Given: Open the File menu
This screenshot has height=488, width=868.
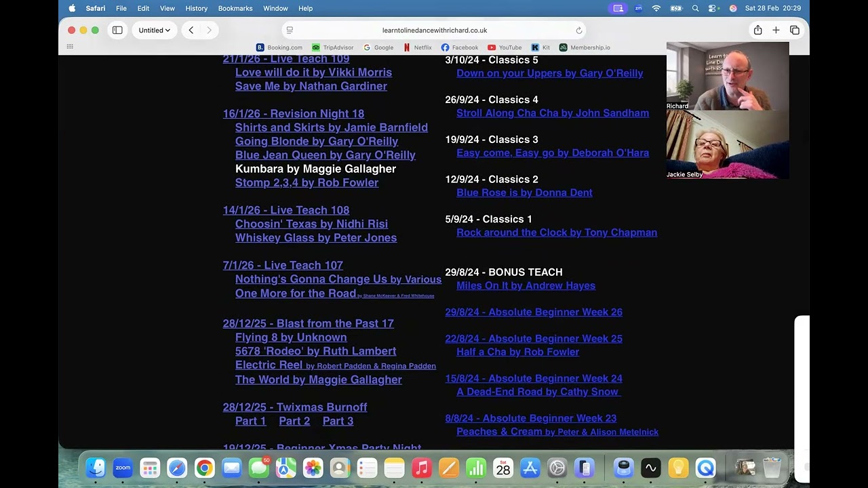Looking at the screenshot, I should click(121, 8).
